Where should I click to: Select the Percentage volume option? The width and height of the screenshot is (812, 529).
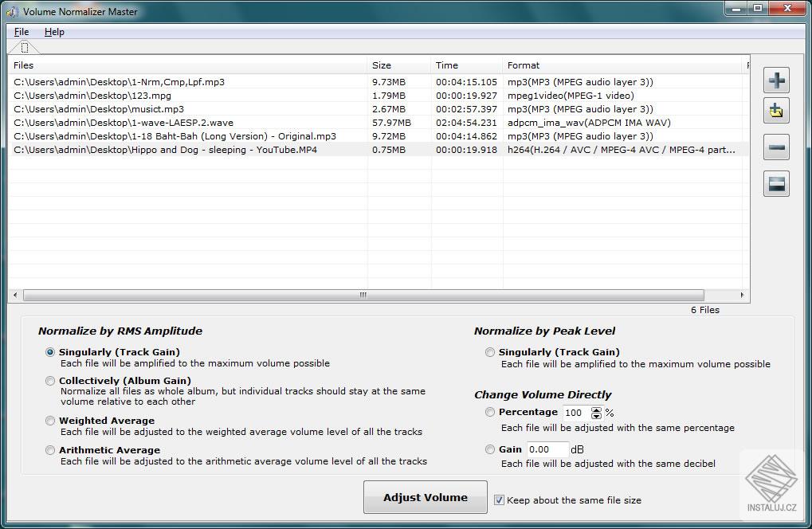pos(490,412)
